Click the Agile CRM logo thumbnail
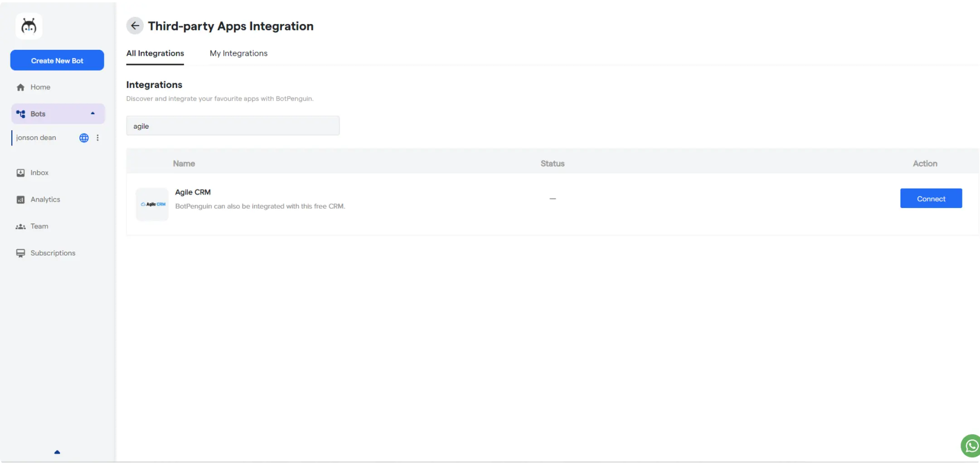Screen dimensions: 980x465 tap(152, 204)
